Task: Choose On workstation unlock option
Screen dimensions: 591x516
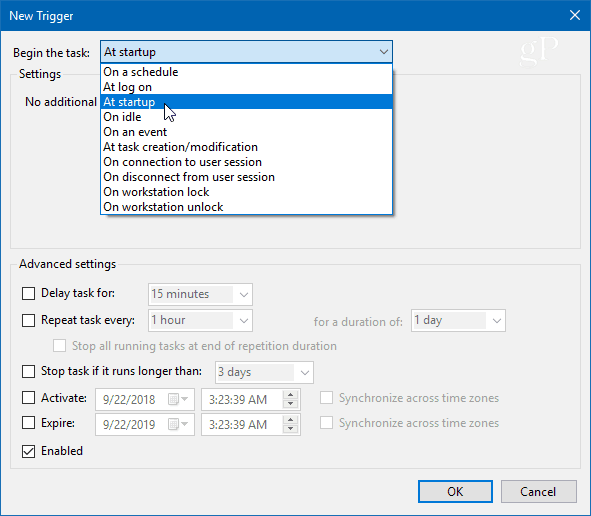Action: (247, 207)
